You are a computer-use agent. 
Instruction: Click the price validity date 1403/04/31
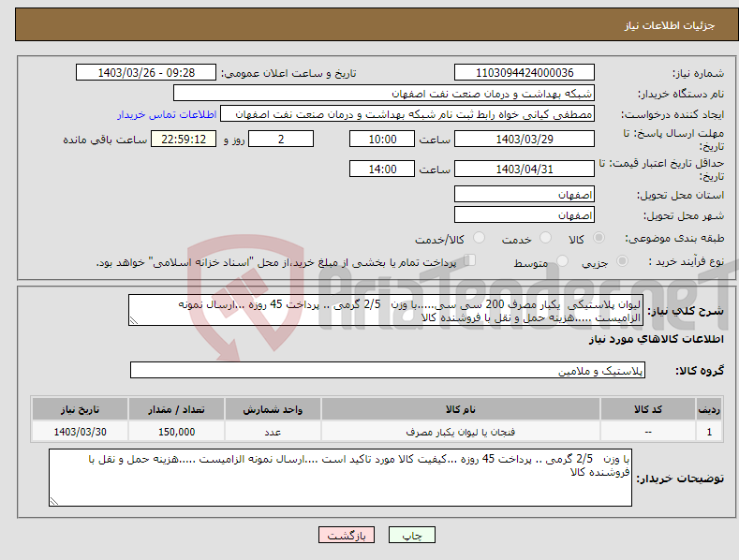tap(525, 169)
